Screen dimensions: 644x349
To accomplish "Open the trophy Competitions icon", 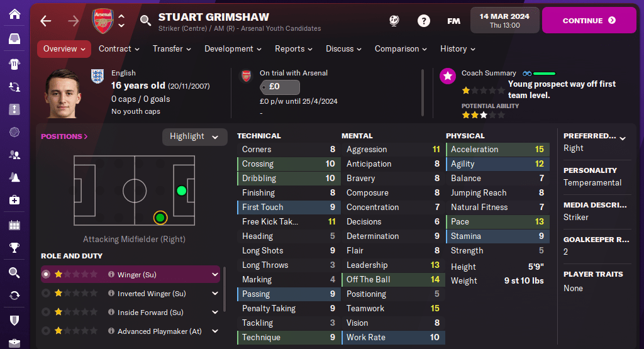I will (x=14, y=248).
